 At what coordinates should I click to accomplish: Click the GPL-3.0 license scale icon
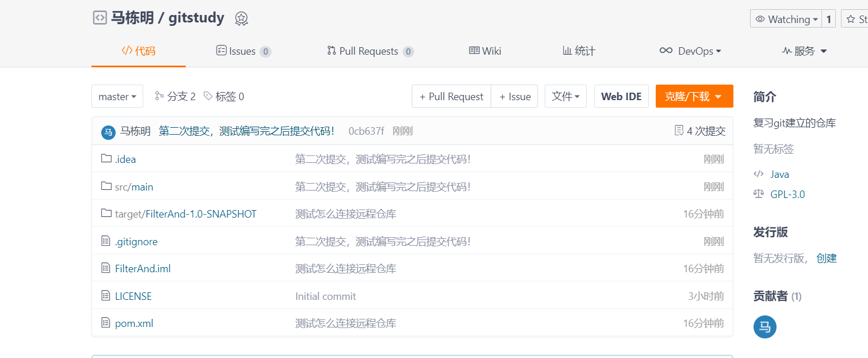(x=758, y=194)
